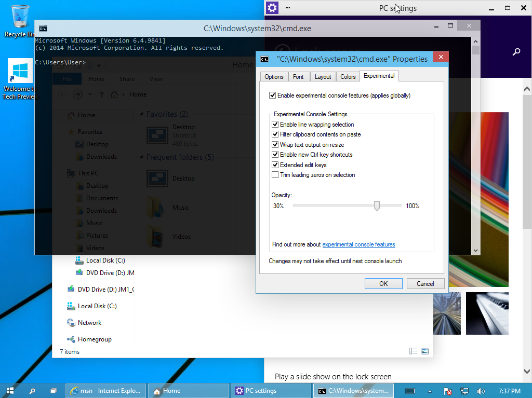Open File tab in File Explorer ribbon
This screenshot has width=532, height=398.
(67, 79)
